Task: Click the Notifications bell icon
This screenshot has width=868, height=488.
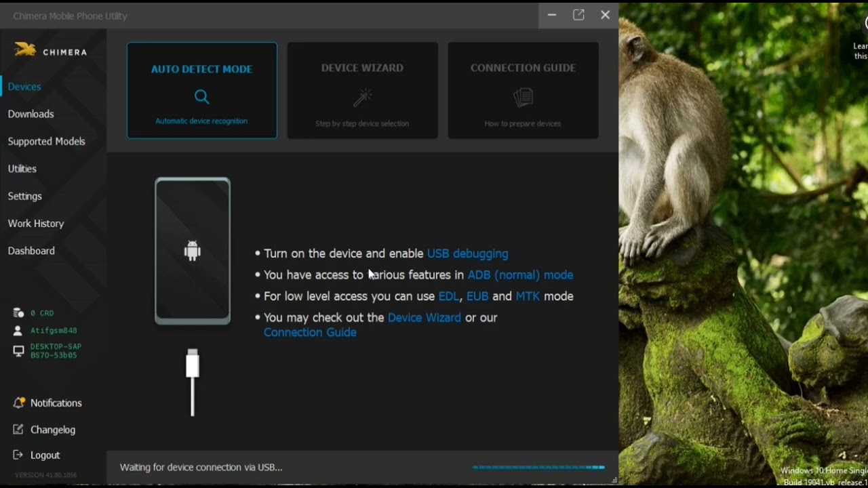Action: click(19, 403)
